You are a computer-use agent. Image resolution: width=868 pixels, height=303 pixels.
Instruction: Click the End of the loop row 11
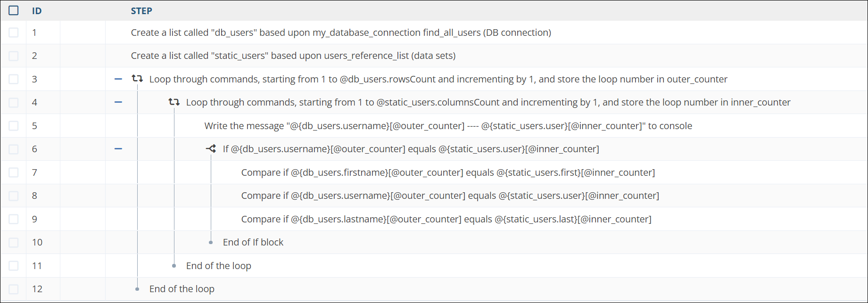coord(218,266)
